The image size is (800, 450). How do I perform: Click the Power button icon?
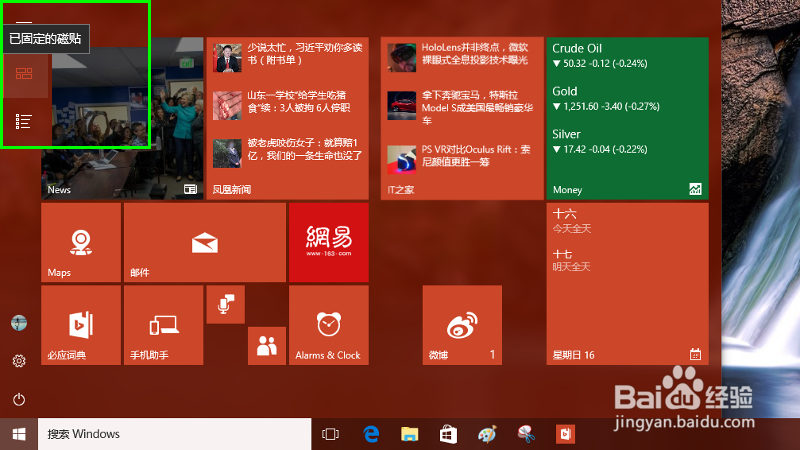19,399
